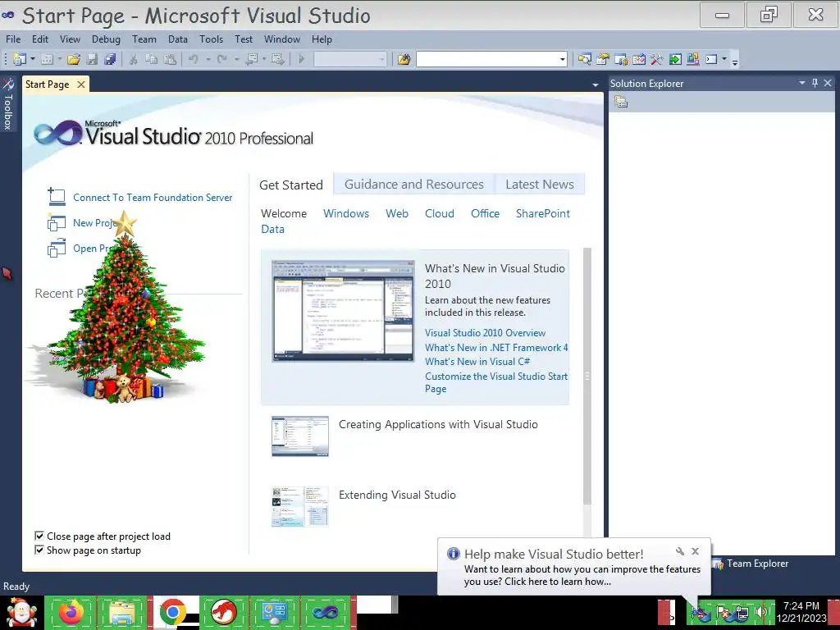Click the Show All Files icon in Solution Explorer
The width and height of the screenshot is (840, 630).
(621, 101)
